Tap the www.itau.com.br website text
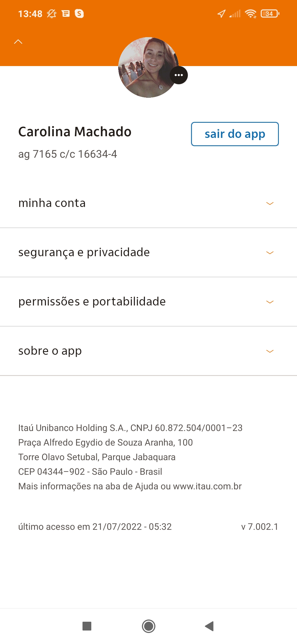Screen dimensions: 297x644 click(207, 486)
